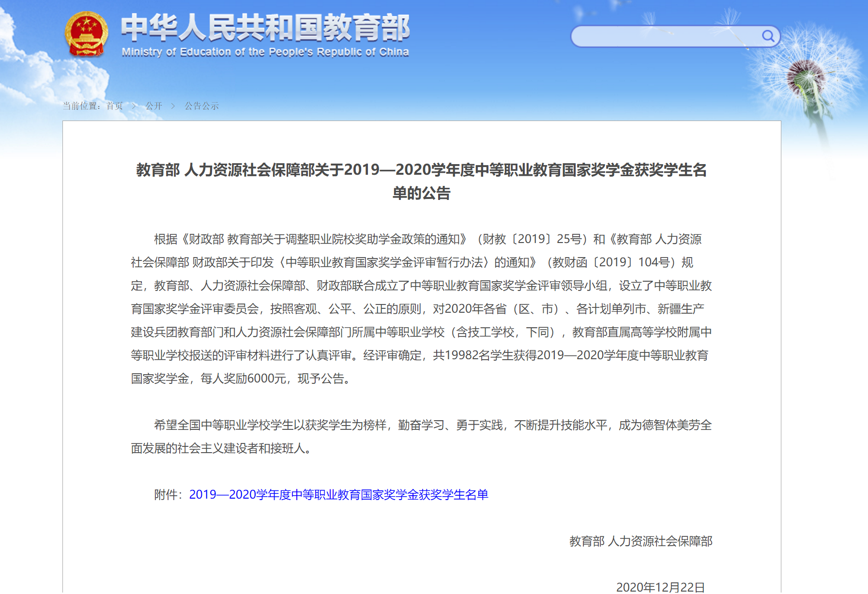
Task: Click the chevron before 公告公示
Action: point(173,106)
